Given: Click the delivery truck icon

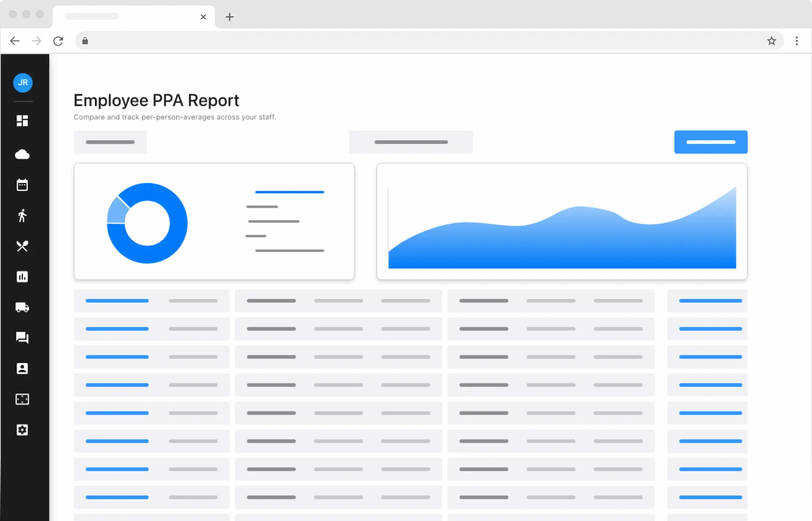Looking at the screenshot, I should 22,307.
